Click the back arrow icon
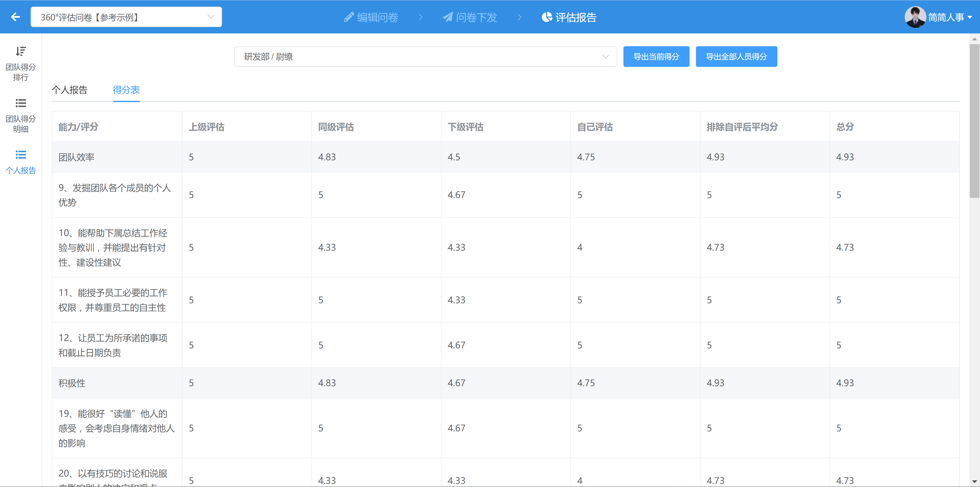980x487 pixels. [15, 17]
